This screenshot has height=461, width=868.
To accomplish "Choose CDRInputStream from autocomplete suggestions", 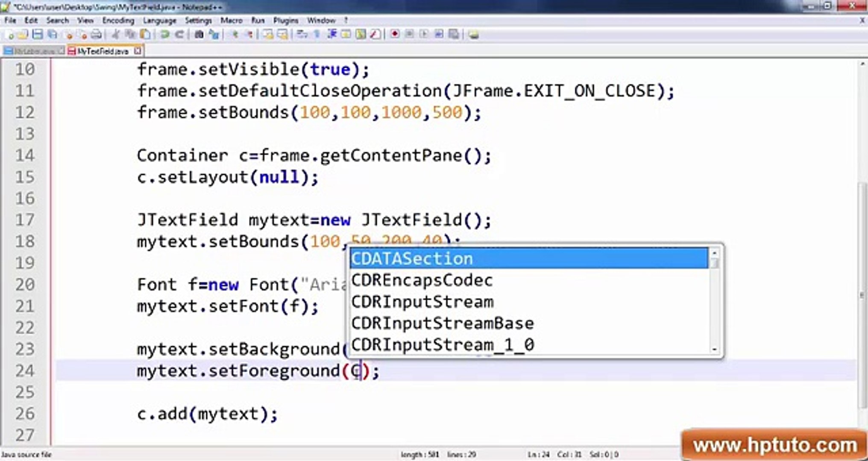I will pyautogui.click(x=422, y=302).
